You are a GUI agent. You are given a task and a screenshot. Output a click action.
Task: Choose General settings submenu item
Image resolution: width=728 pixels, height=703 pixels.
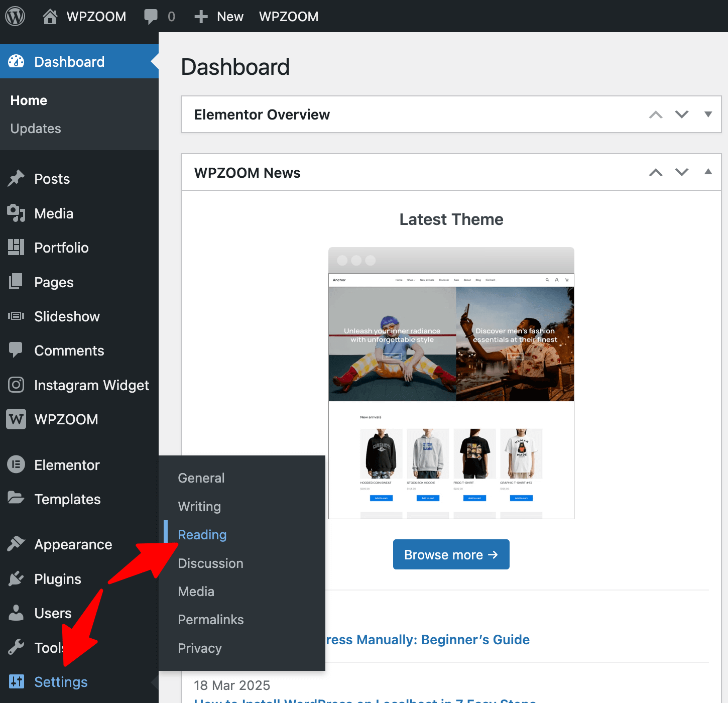coord(201,478)
